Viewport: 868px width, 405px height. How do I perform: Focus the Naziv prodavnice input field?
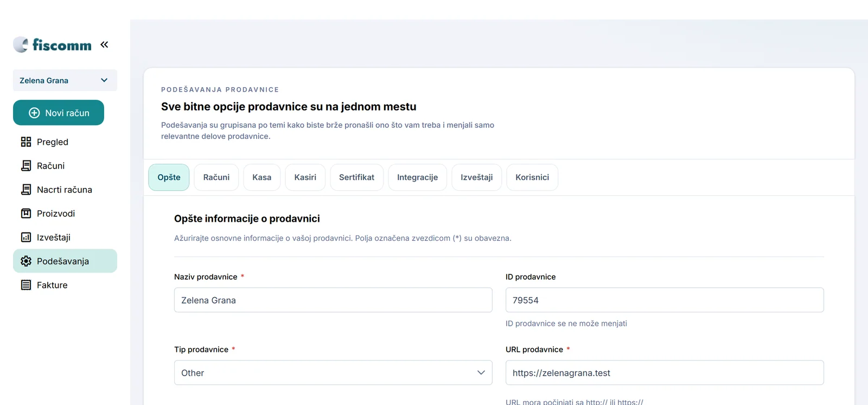[x=333, y=300]
